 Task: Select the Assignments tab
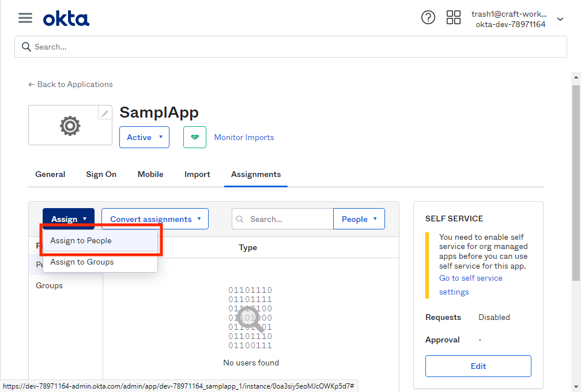(x=256, y=174)
